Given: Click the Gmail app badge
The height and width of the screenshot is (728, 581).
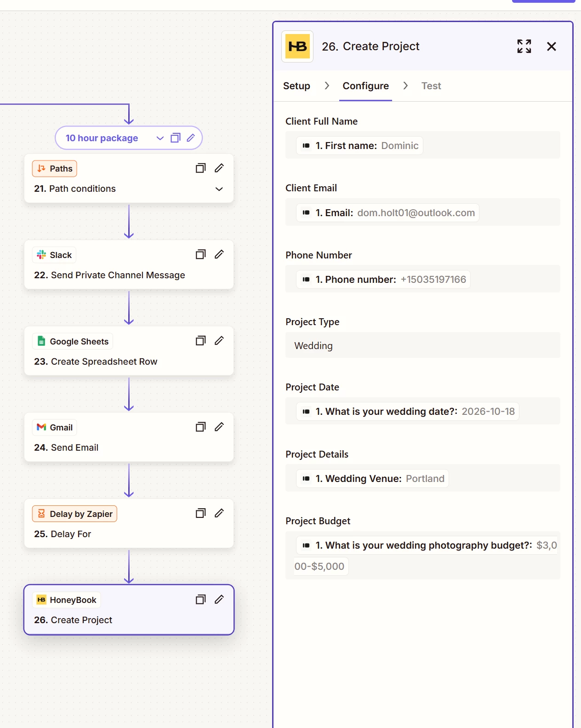Looking at the screenshot, I should 55,428.
